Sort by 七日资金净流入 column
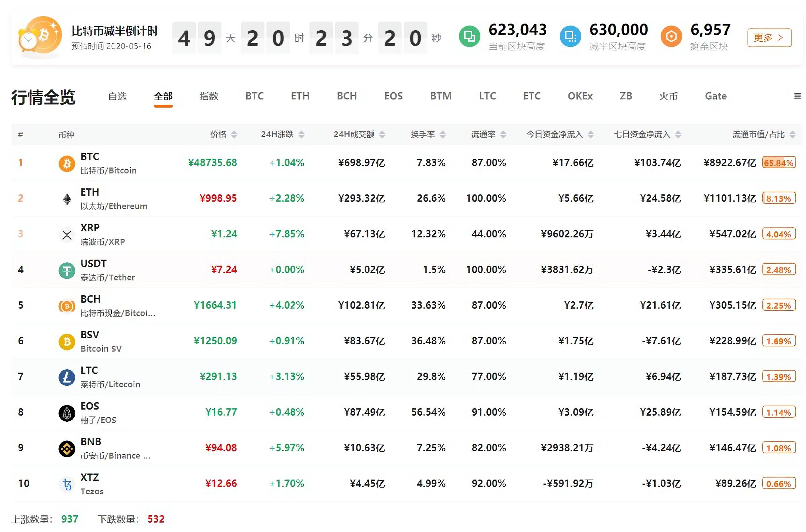The height and width of the screenshot is (532, 806). [678, 135]
